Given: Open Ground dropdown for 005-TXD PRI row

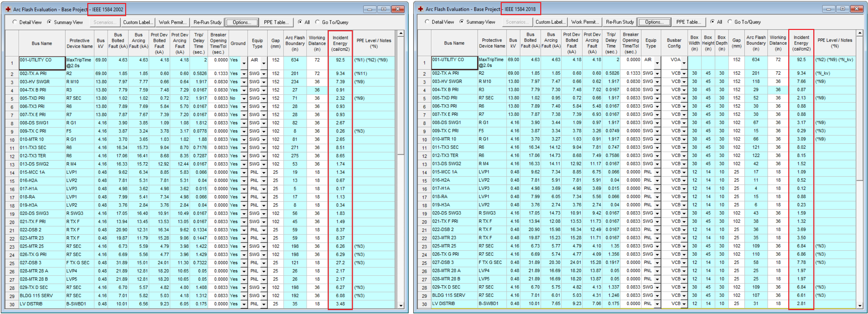Looking at the screenshot, I should 244,99.
